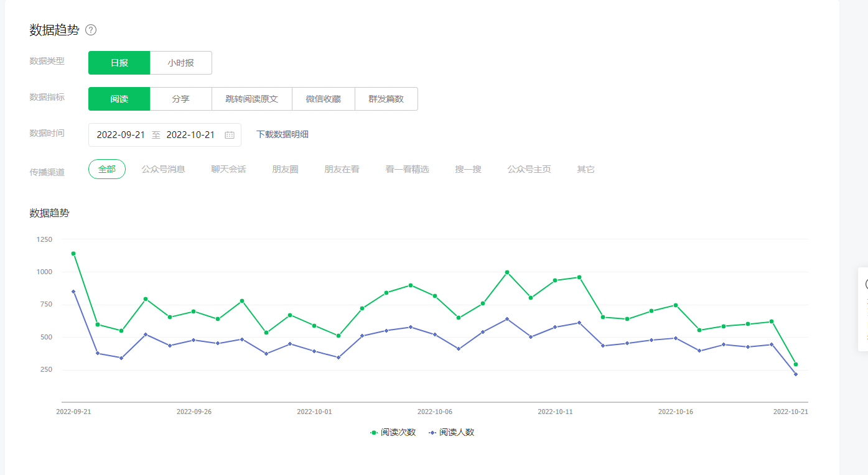Click the end date 2022-10-21 field

coord(190,135)
